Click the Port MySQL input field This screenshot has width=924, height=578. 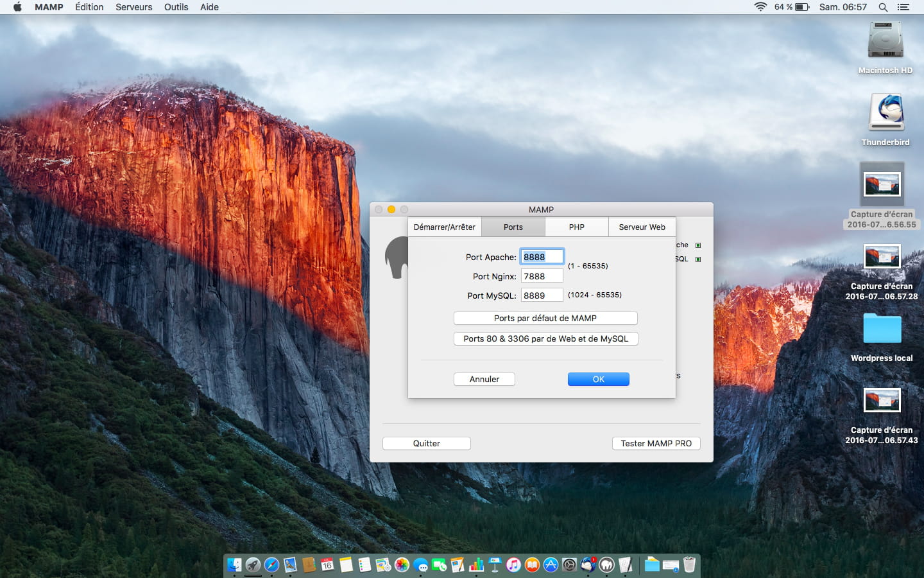click(542, 295)
